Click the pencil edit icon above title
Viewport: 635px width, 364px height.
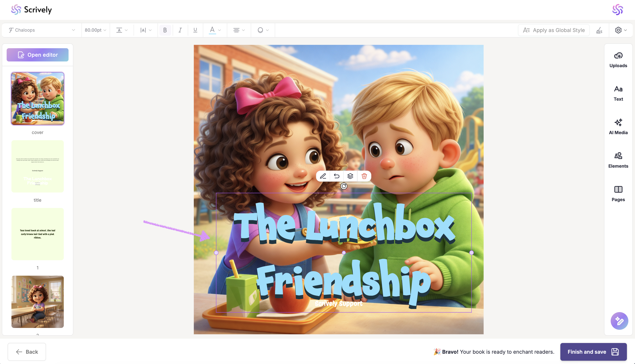tap(323, 176)
